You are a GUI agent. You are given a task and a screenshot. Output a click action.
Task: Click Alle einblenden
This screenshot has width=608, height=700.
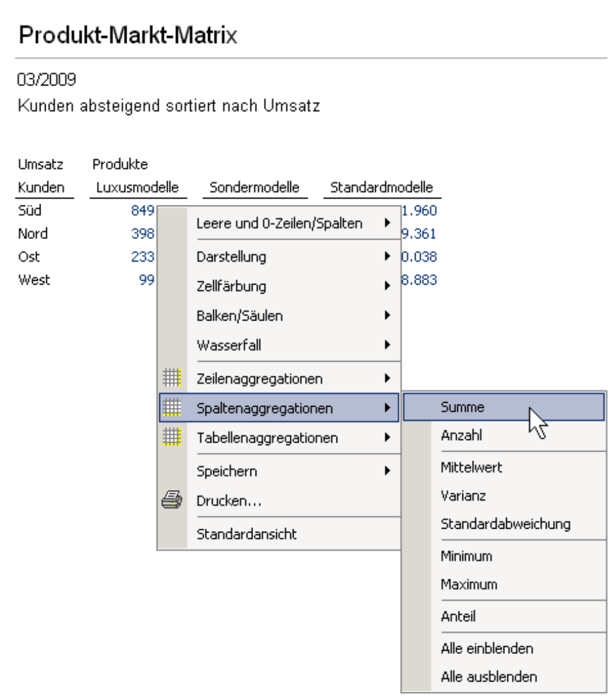[487, 648]
